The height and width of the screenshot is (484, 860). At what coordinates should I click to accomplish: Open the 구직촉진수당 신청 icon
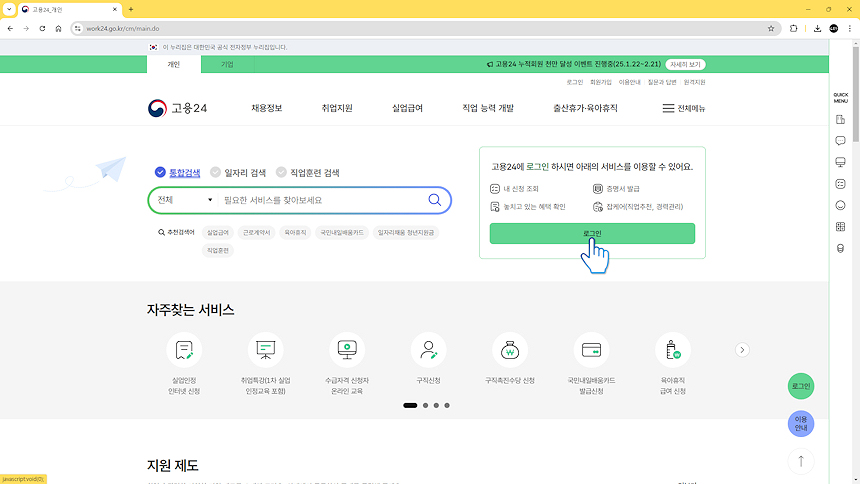[510, 350]
